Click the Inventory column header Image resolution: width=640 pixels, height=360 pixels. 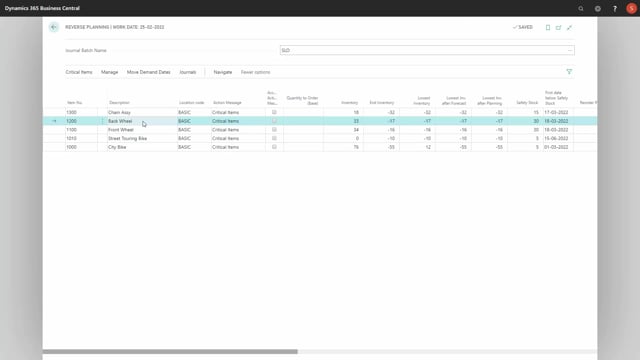350,102
